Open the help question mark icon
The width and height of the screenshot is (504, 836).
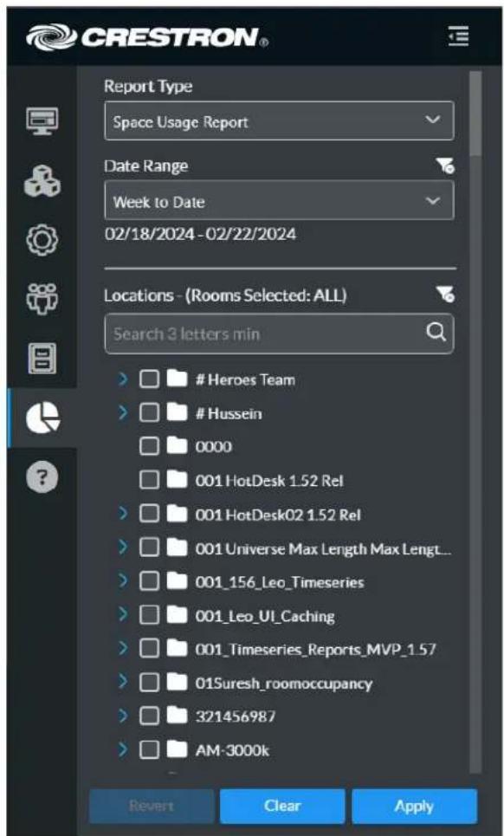pyautogui.click(x=42, y=477)
